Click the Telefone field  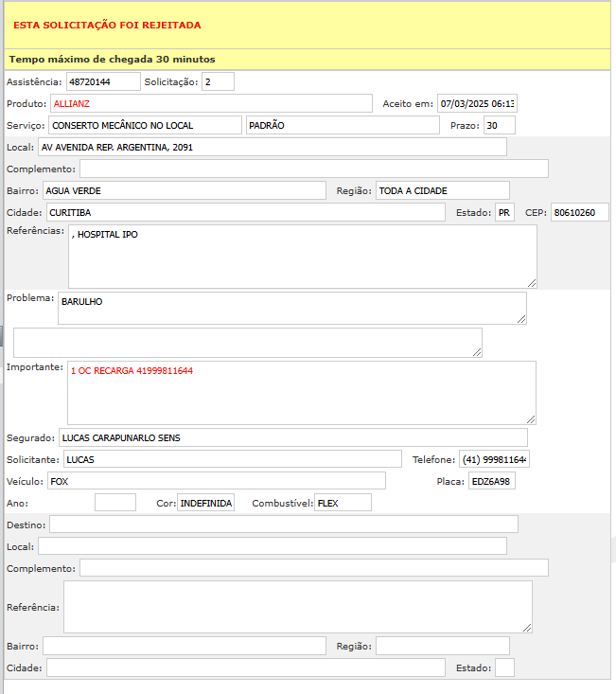tap(494, 459)
